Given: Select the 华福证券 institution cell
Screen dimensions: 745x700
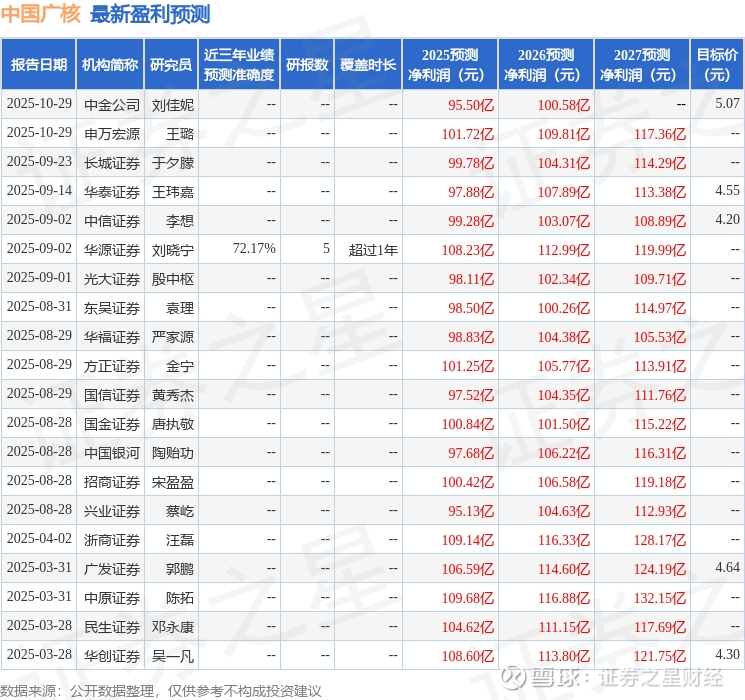Looking at the screenshot, I should [112, 337].
